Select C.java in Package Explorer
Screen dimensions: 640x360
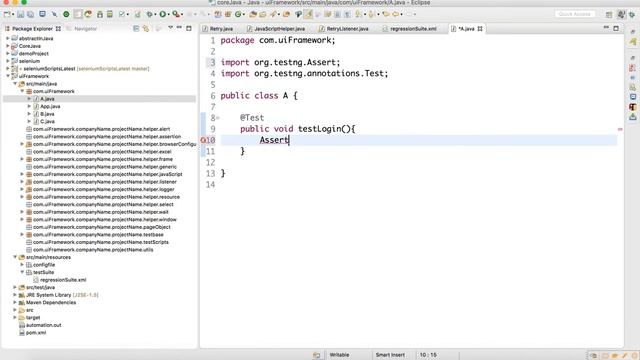(x=47, y=122)
